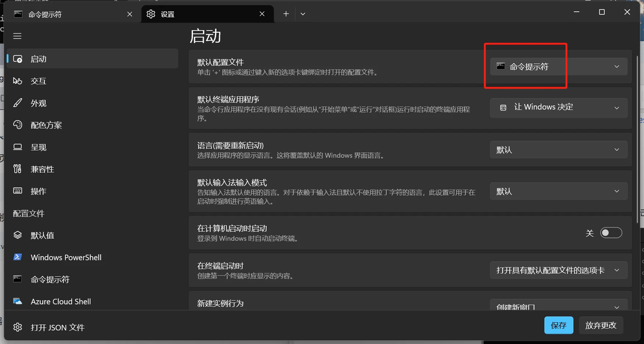This screenshot has width=644, height=344.
Task: Click the 兼容性 compatibility icon
Action: [18, 168]
